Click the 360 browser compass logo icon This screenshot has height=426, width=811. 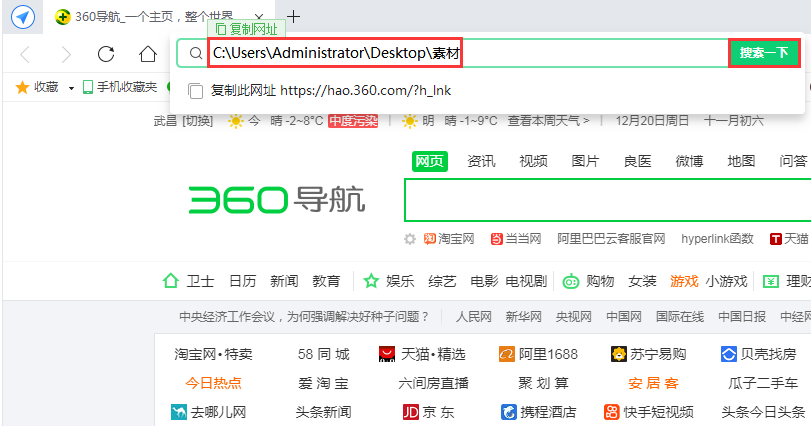click(x=23, y=17)
